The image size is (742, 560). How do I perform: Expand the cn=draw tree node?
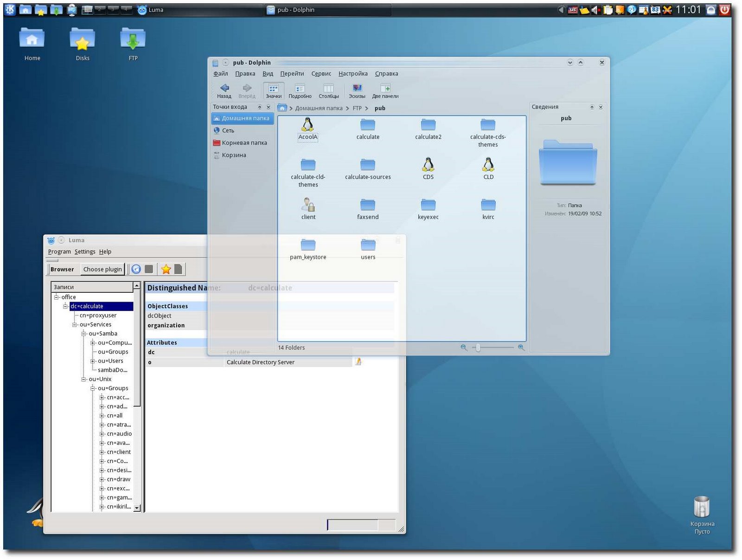pyautogui.click(x=102, y=479)
